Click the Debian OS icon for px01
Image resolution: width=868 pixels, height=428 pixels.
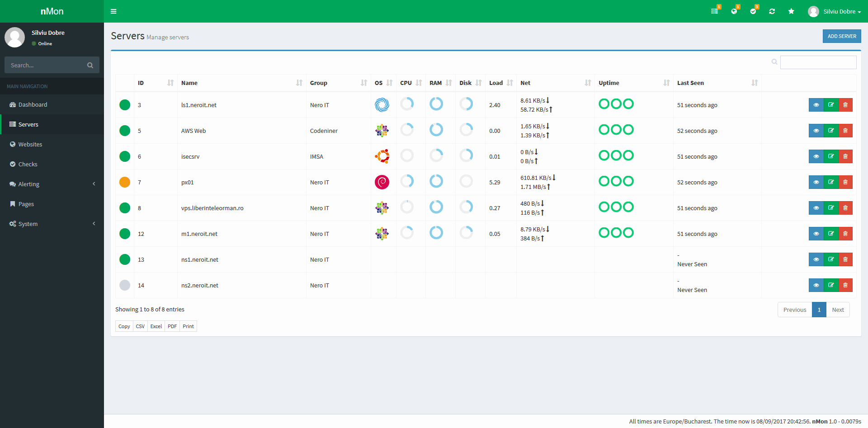[x=382, y=182]
